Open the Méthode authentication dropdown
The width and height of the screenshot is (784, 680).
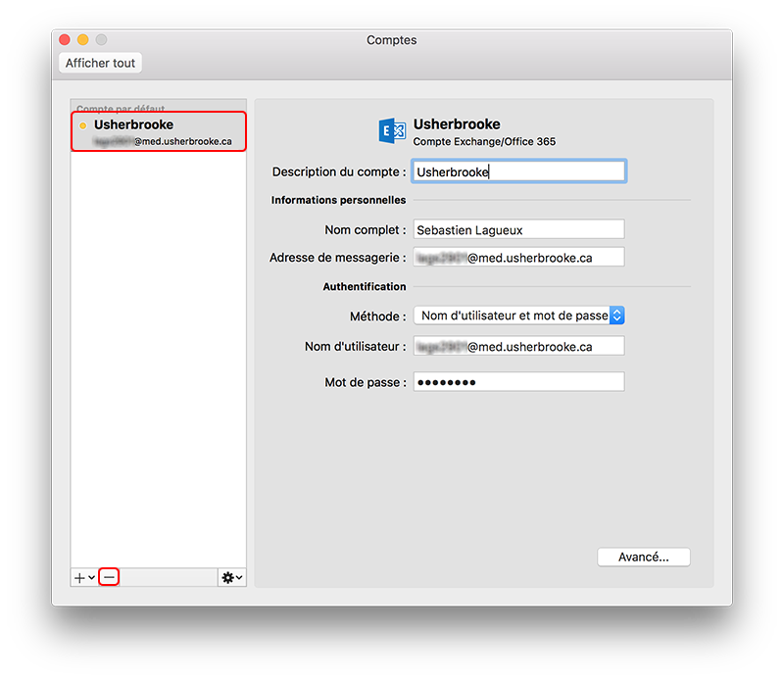click(x=518, y=316)
